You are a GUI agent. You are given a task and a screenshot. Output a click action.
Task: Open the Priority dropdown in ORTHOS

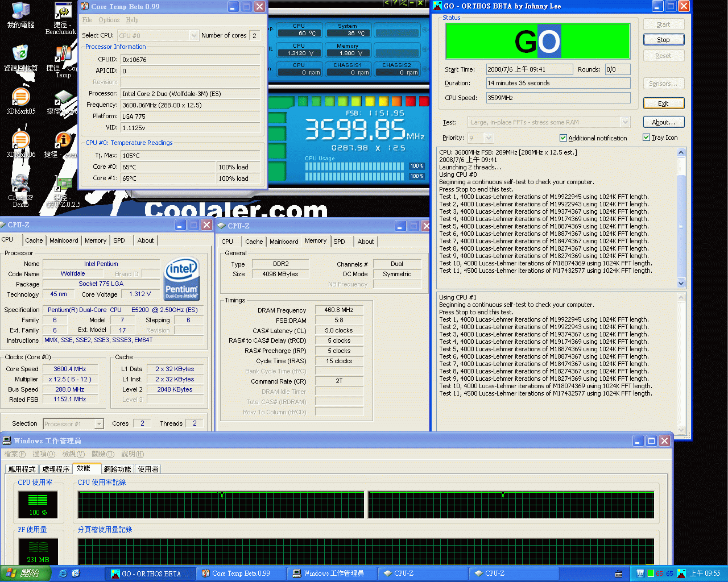(481, 138)
